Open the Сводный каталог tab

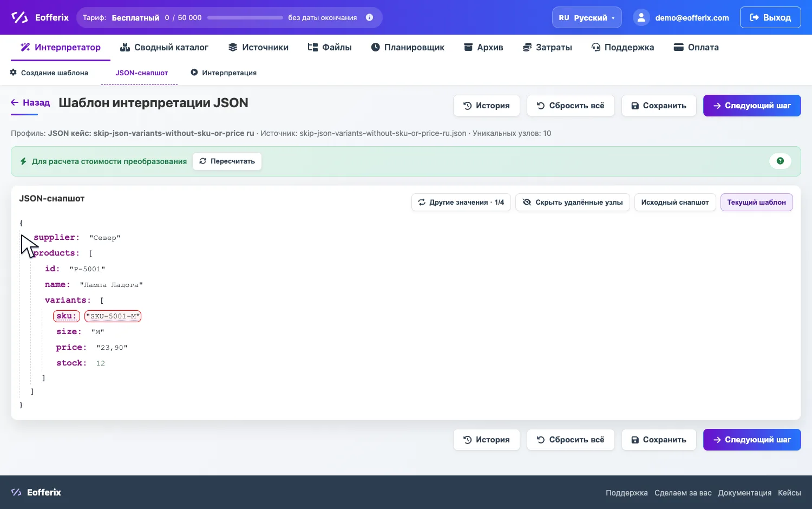164,47
